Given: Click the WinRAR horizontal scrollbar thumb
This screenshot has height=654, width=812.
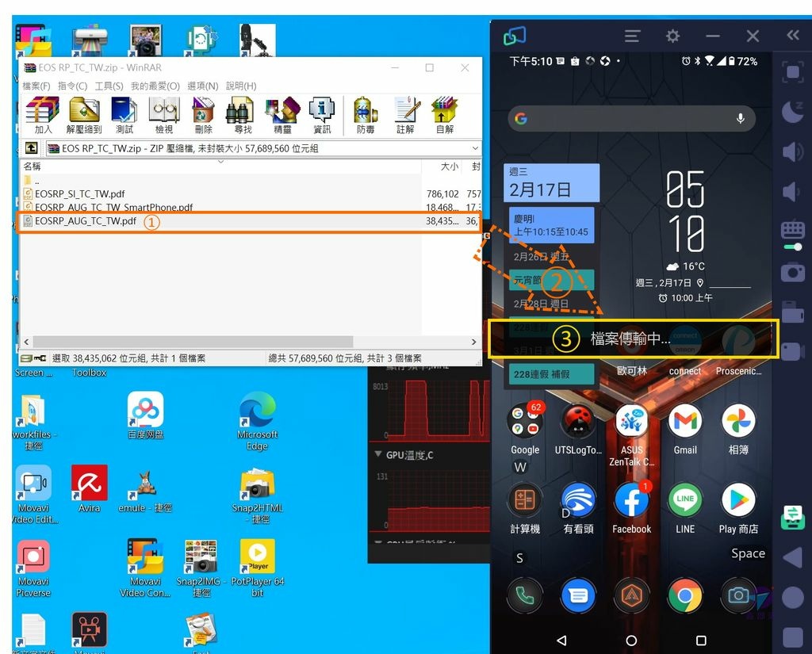Looking at the screenshot, I should [x=193, y=342].
